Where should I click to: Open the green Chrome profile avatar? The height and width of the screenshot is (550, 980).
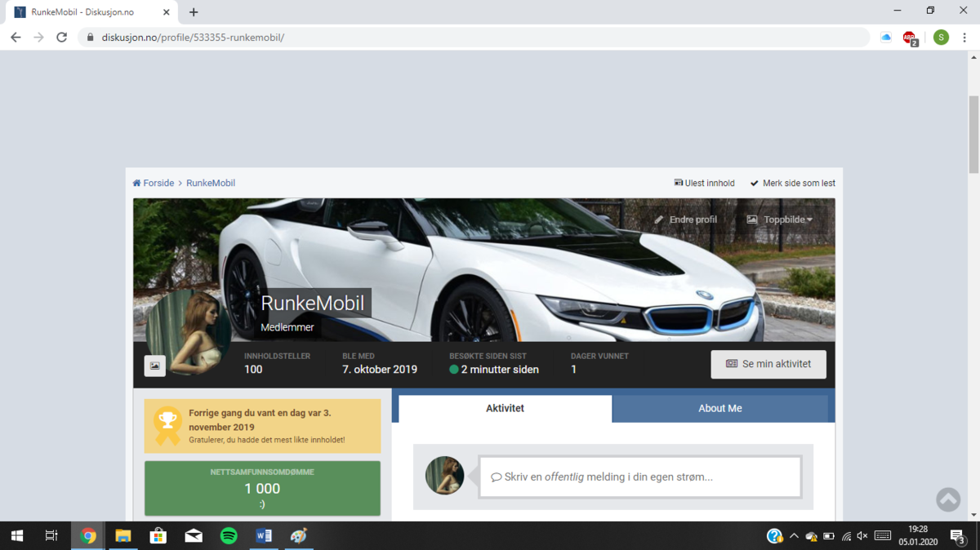[x=941, y=38]
